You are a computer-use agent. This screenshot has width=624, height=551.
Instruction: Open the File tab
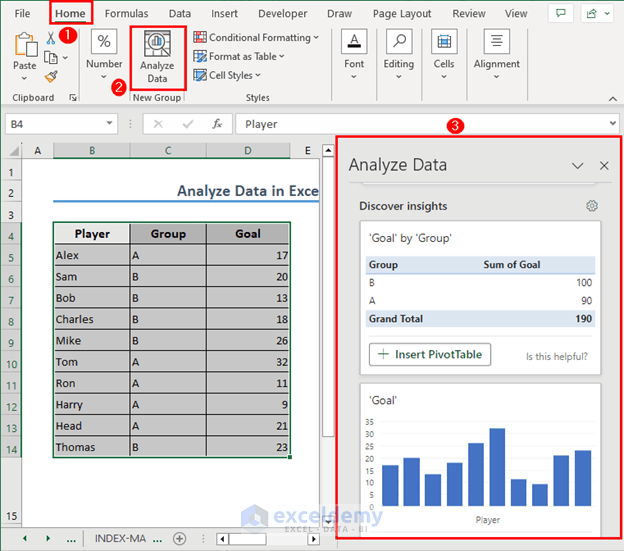(22, 14)
